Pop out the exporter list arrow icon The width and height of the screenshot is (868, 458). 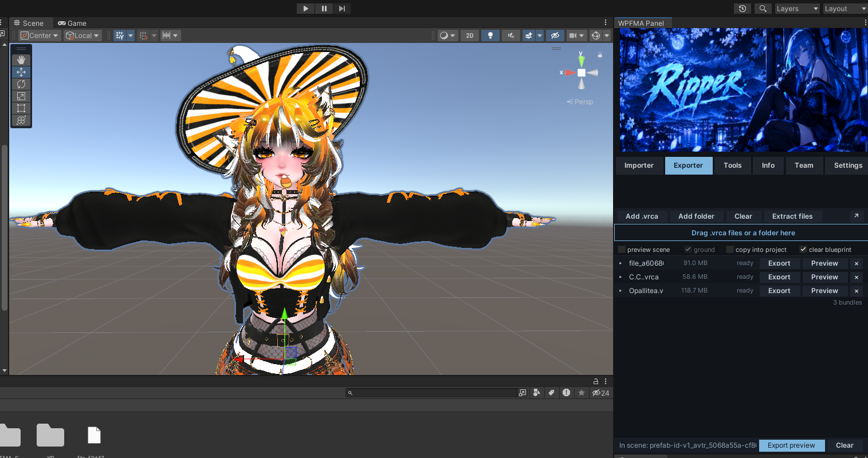click(857, 216)
